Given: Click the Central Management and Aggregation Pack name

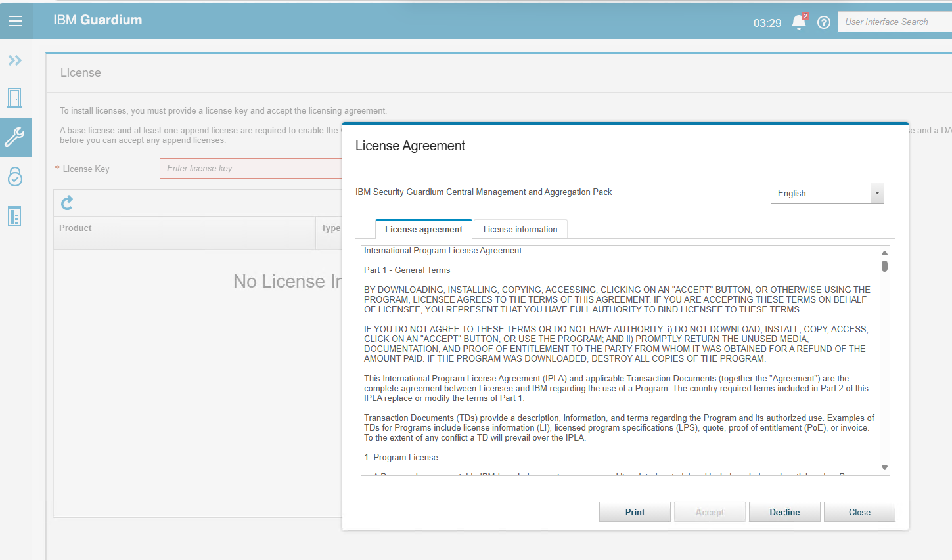Looking at the screenshot, I should 484,192.
